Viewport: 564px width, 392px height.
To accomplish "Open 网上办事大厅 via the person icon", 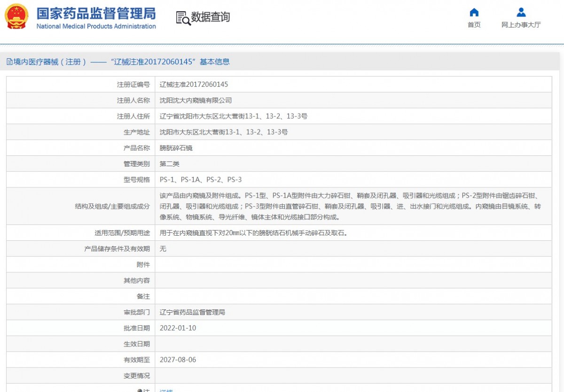I will [521, 12].
